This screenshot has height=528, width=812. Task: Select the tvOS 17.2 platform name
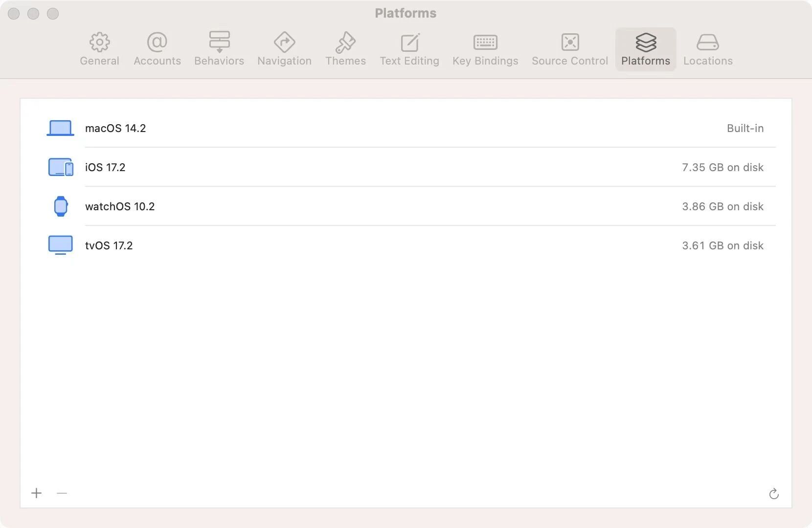[109, 245]
